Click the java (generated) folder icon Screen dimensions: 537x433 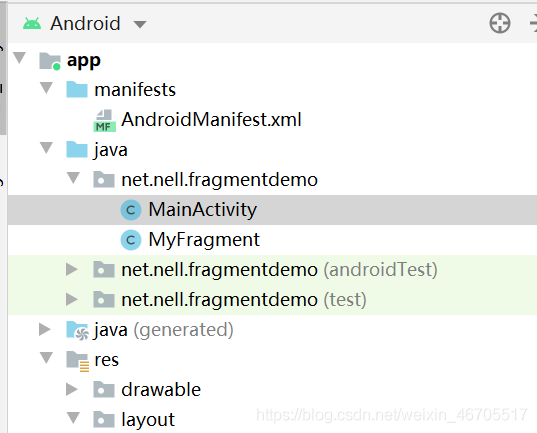(77, 330)
